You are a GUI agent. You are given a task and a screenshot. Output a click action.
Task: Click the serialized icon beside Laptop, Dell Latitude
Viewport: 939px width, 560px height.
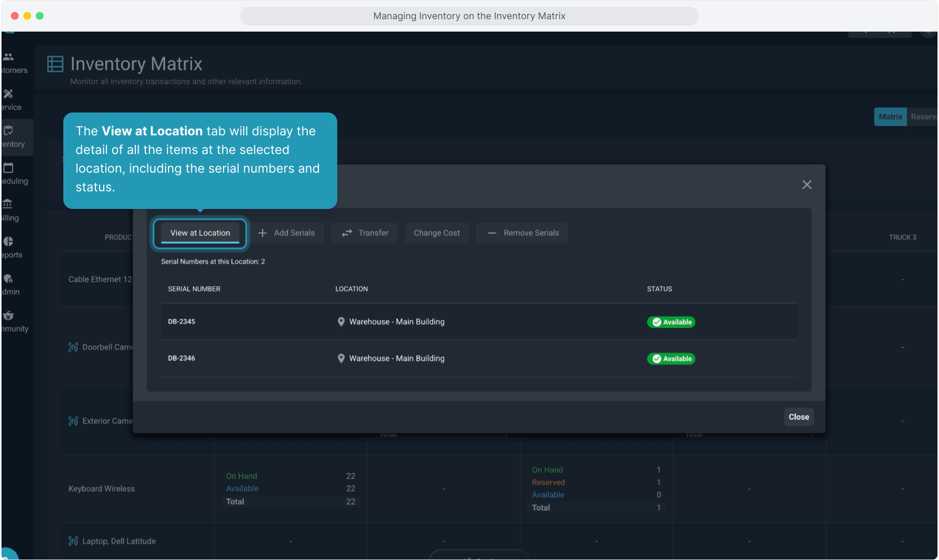[73, 541]
